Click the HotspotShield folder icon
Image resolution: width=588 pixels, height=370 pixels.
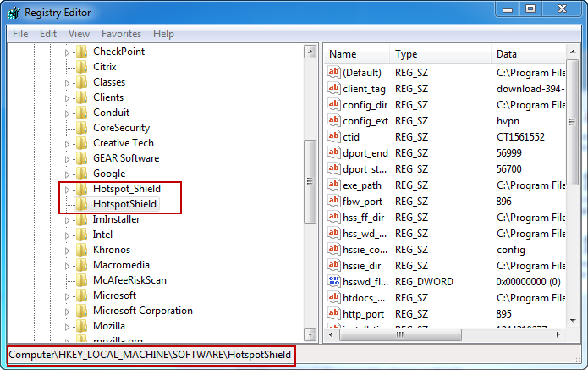(x=82, y=204)
